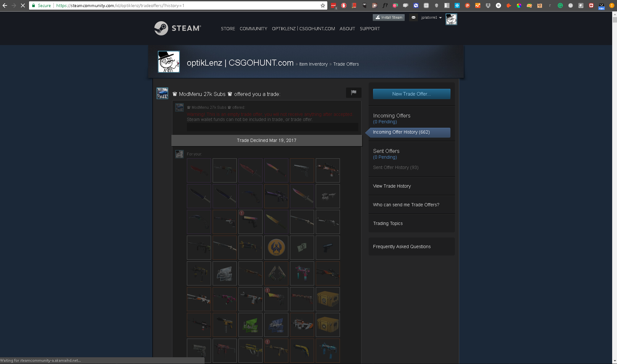Select the purple scoped rifle item
The width and height of the screenshot is (617, 364).
click(276, 196)
